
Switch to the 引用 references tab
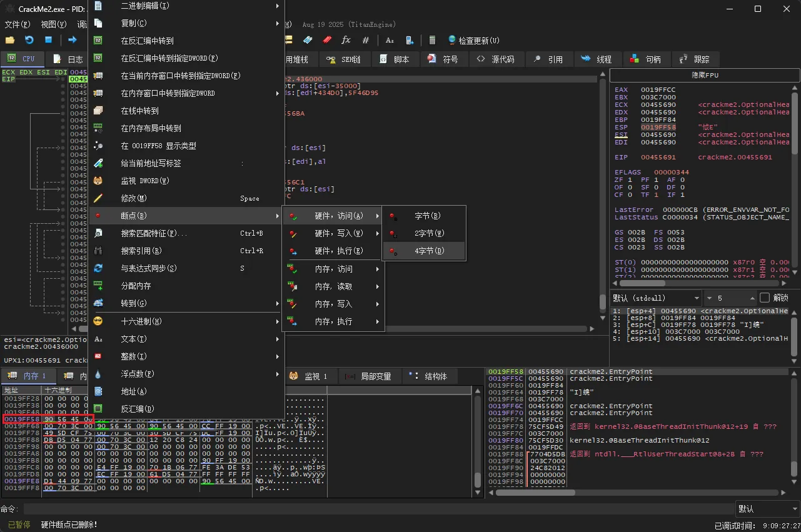coord(548,59)
